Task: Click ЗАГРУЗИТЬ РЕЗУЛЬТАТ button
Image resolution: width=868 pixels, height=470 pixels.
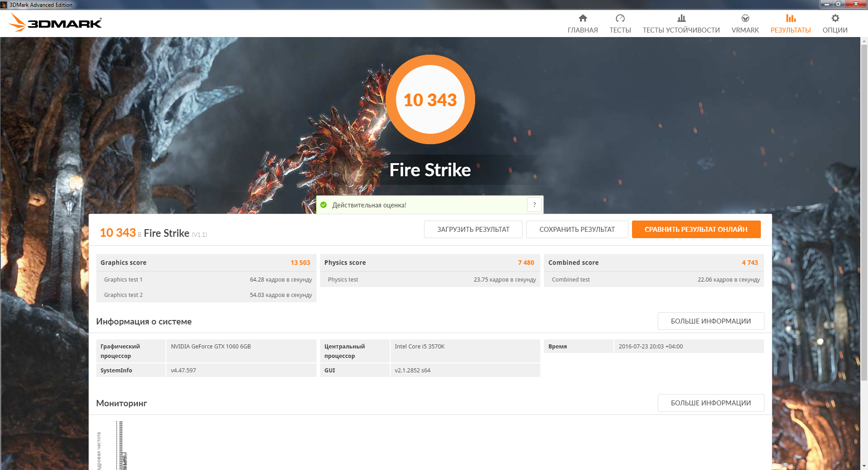Action: [473, 229]
